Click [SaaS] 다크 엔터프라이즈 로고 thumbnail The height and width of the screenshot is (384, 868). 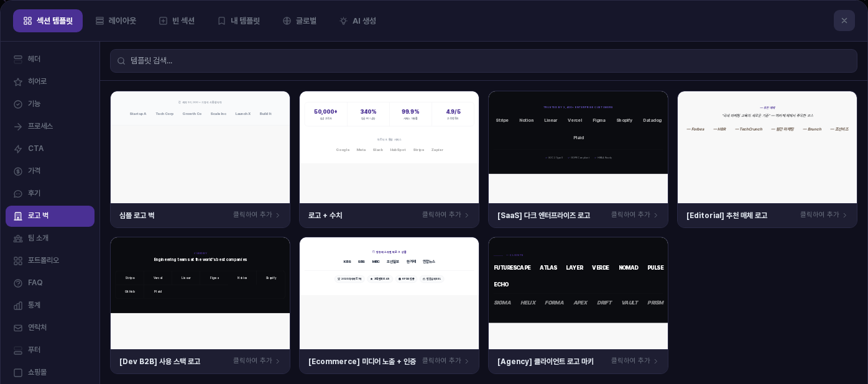pyautogui.click(x=578, y=147)
